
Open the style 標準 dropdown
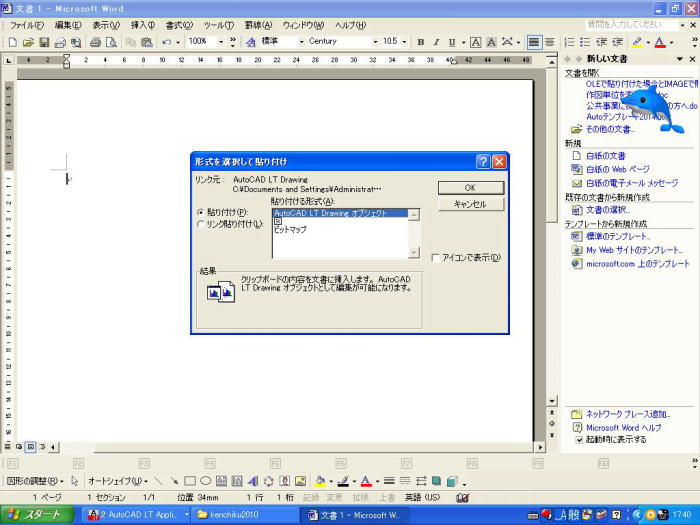(301, 42)
